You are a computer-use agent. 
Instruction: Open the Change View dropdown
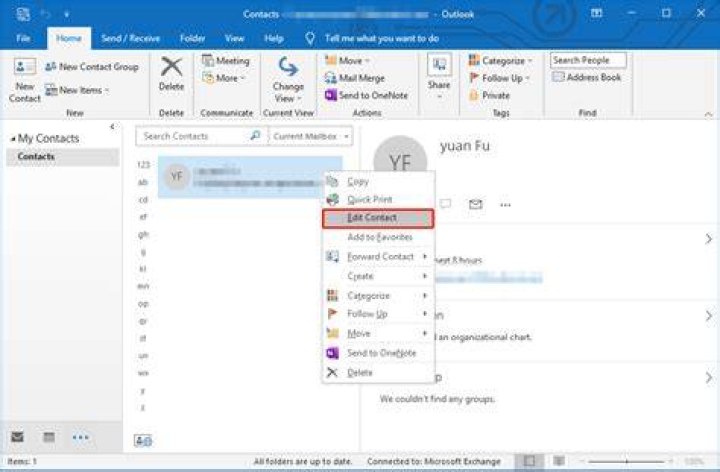[288, 79]
